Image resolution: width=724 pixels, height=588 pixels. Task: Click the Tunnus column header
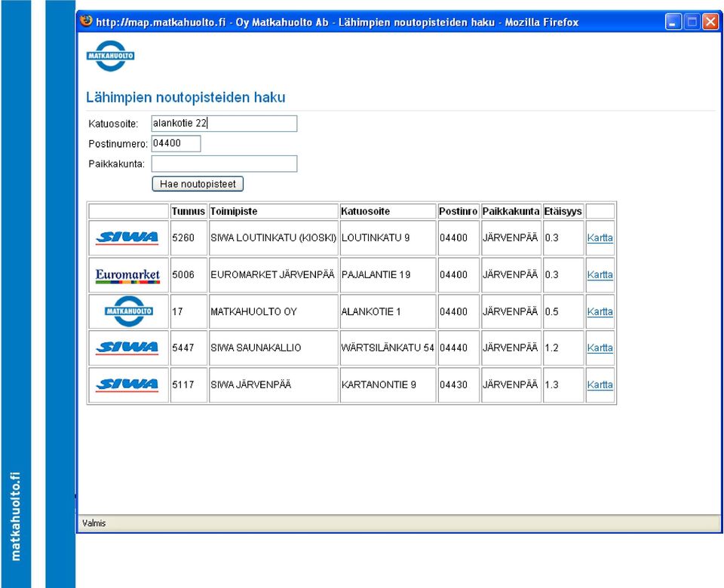click(189, 211)
